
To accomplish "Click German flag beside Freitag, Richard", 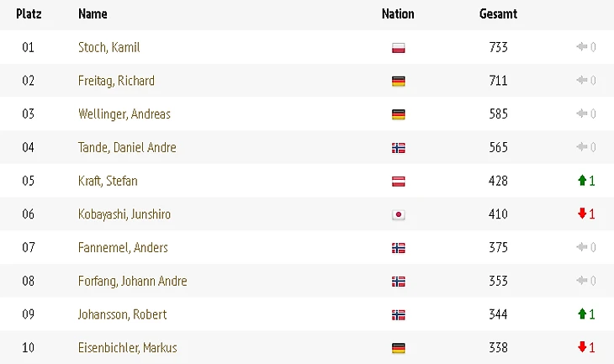I will [x=398, y=81].
